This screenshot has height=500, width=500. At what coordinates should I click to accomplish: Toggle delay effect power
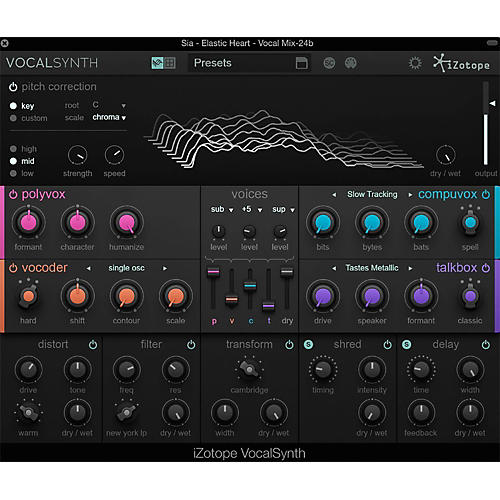click(486, 345)
